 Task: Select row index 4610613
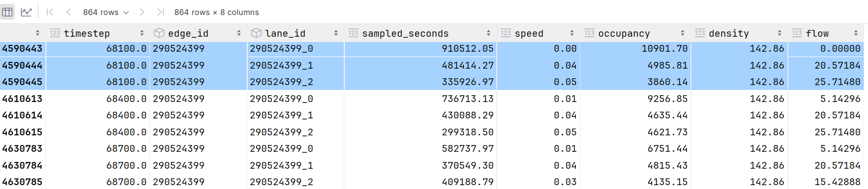click(23, 99)
